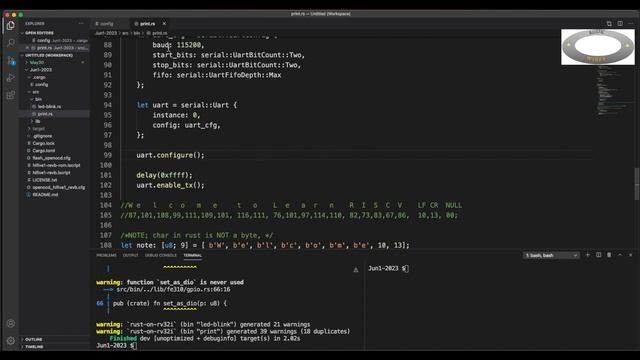Click the code minimap overview

tap(612, 92)
